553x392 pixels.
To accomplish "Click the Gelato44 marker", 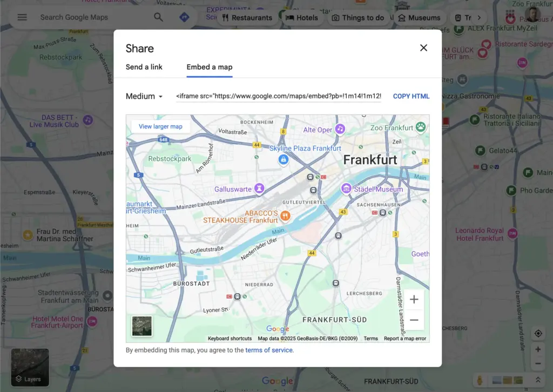I will pos(480,151).
